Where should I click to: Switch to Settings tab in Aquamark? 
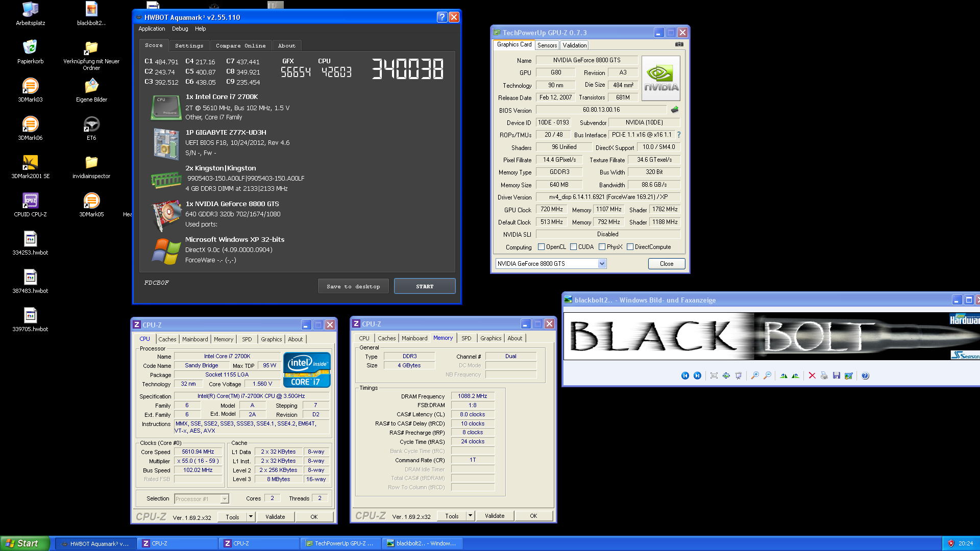189,45
